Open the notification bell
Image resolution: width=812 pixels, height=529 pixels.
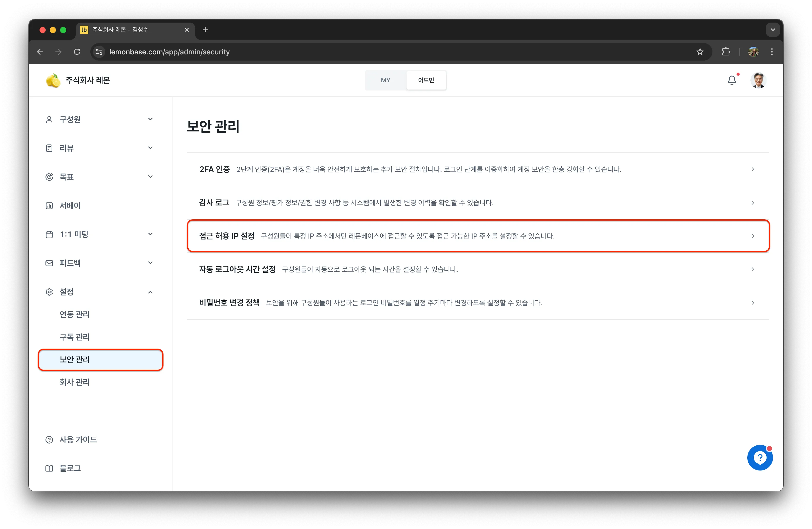coord(731,80)
